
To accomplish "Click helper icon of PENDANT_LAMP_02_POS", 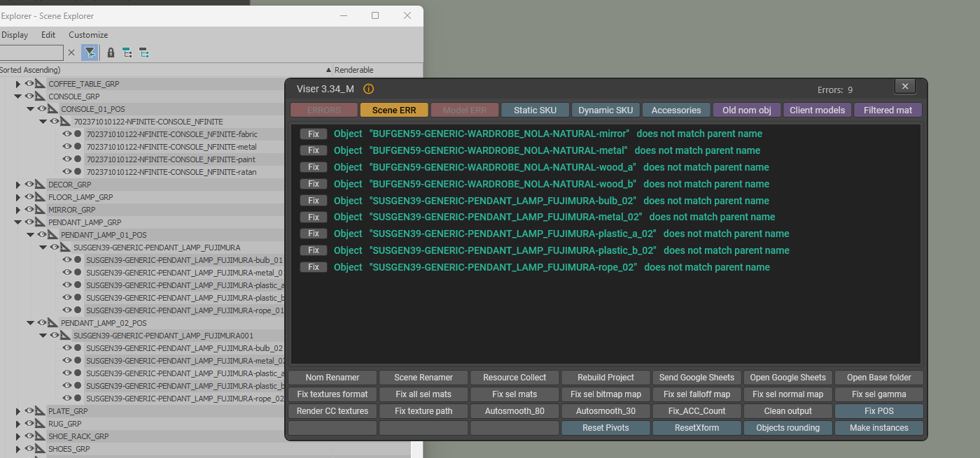I will pyautogui.click(x=53, y=323).
